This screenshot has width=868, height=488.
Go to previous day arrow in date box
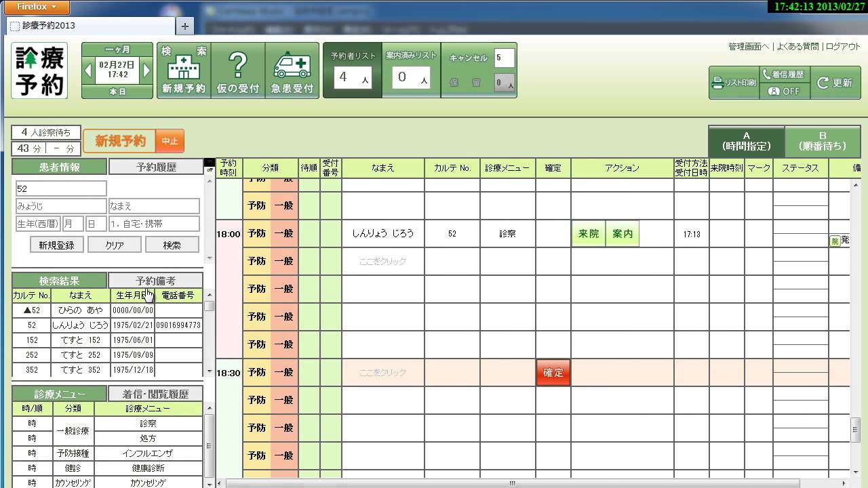click(x=89, y=70)
